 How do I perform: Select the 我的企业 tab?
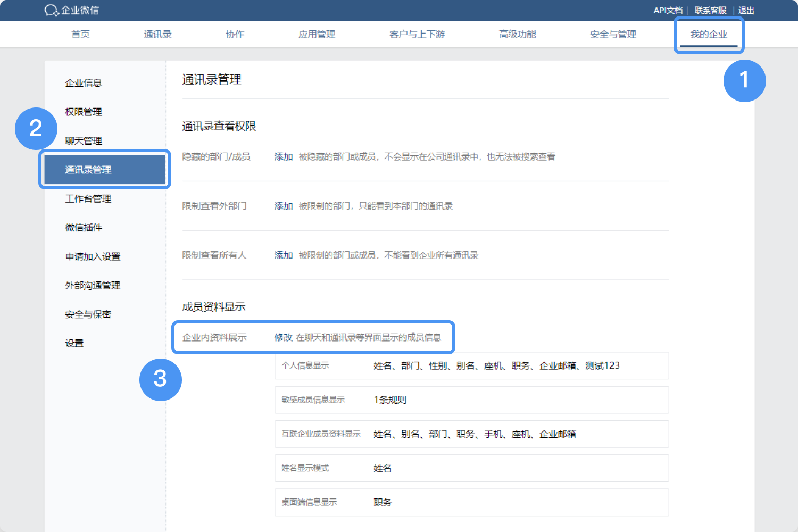click(709, 35)
